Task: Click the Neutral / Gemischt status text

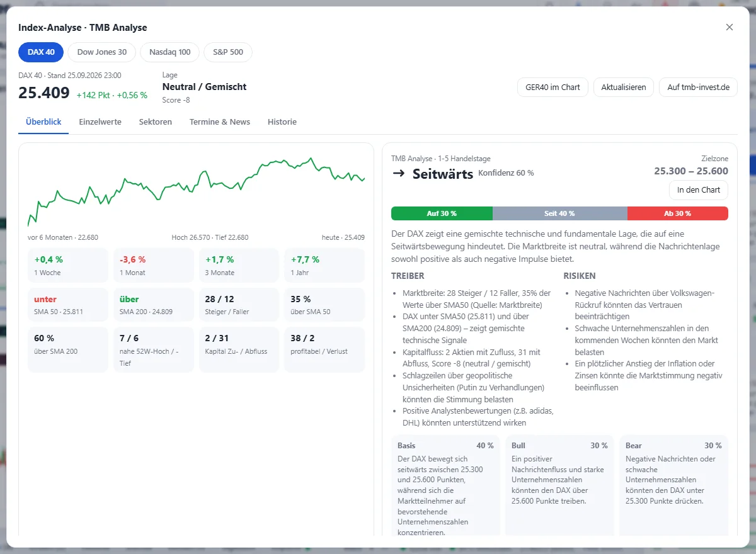Action: (205, 87)
